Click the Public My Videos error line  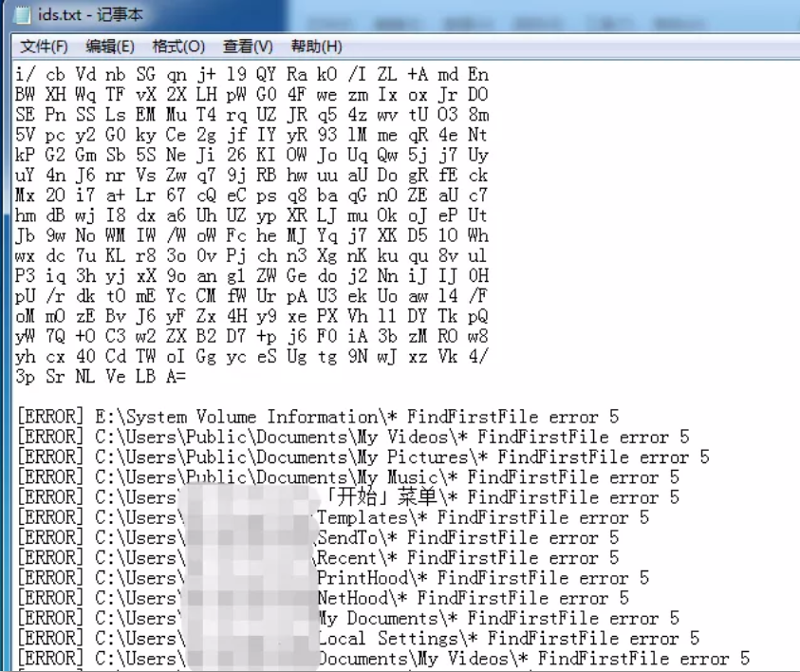[353, 437]
